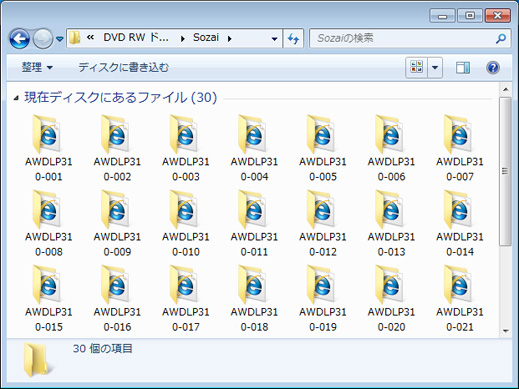Click the AWDLP310-014 folder icon
519x389 pixels.
(x=458, y=210)
